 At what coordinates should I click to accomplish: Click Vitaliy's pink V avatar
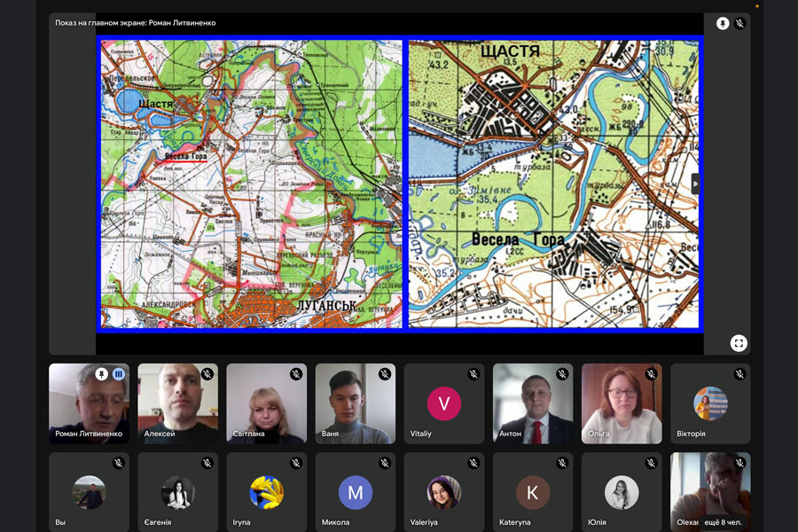[444, 403]
